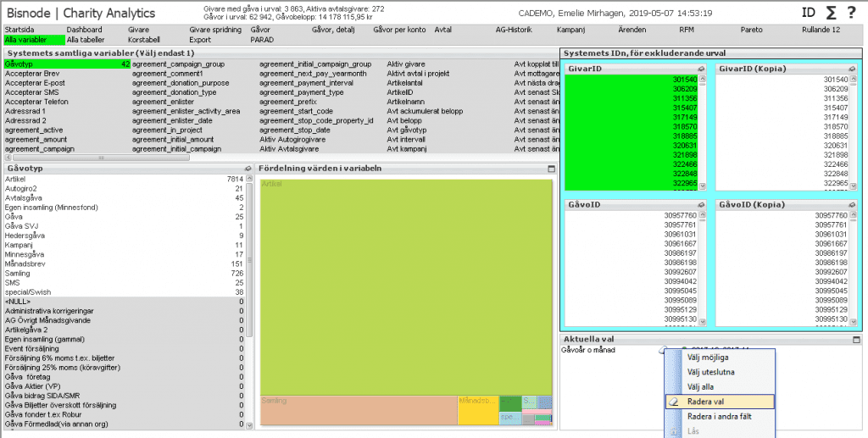This screenshot has width=868, height=438.
Task: Click scroll-down arrow of GåvoID (Kopia) list
Action: pyautogui.click(x=853, y=322)
